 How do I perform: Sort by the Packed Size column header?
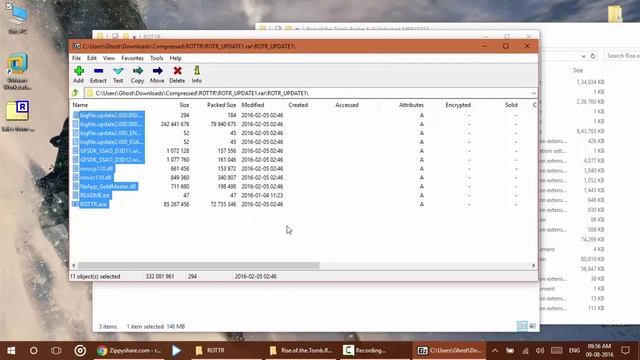click(x=221, y=105)
